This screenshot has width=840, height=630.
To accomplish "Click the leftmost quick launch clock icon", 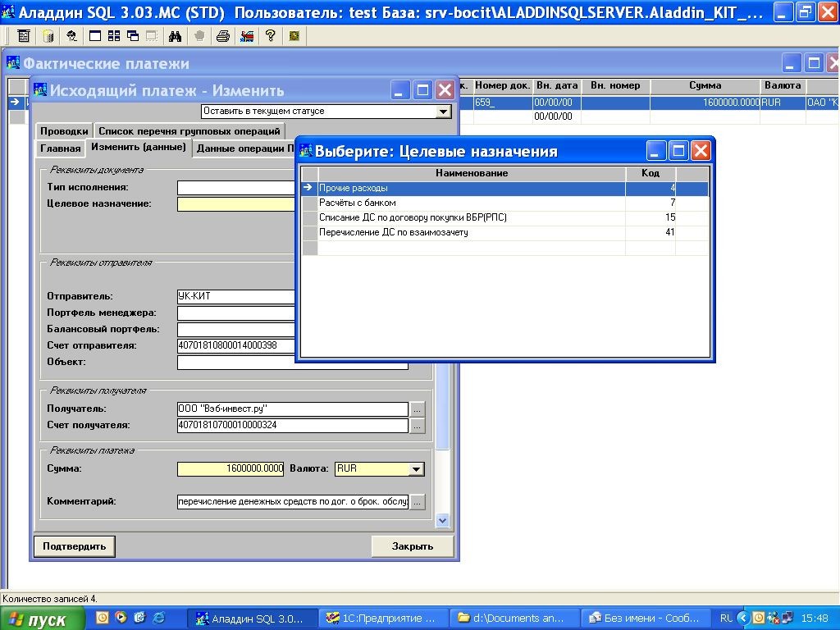I will pos(103,618).
